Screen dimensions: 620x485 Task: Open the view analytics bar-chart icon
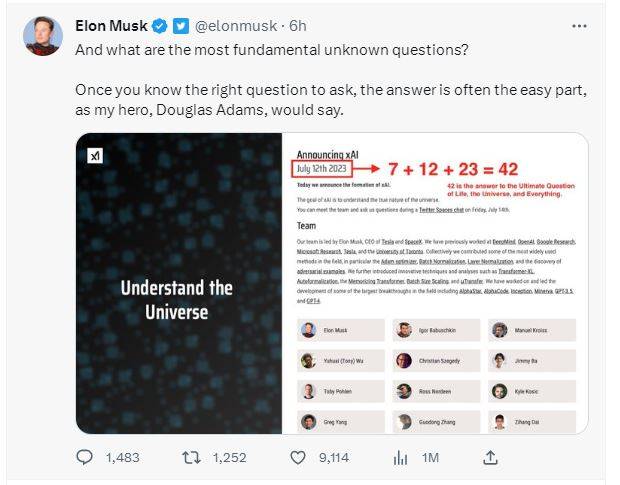point(401,457)
